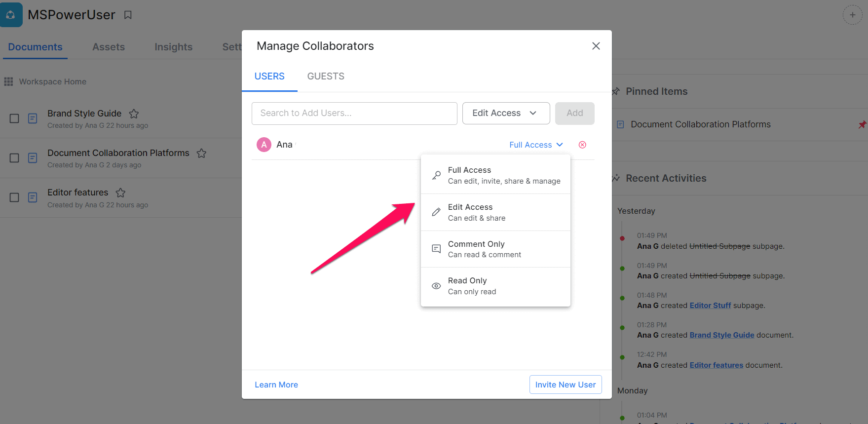Viewport: 868px width, 424px height.
Task: Remove Ana with the red circle-x icon
Action: (582, 145)
